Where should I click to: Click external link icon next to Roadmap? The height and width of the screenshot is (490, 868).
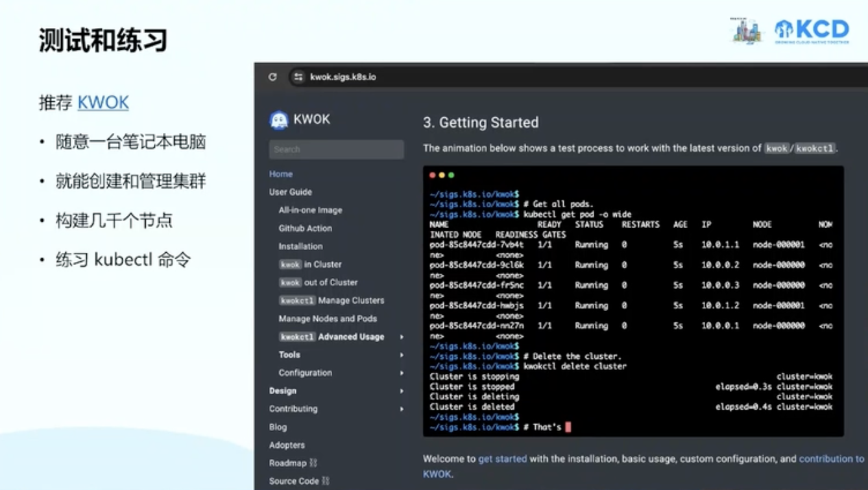pyautogui.click(x=313, y=463)
